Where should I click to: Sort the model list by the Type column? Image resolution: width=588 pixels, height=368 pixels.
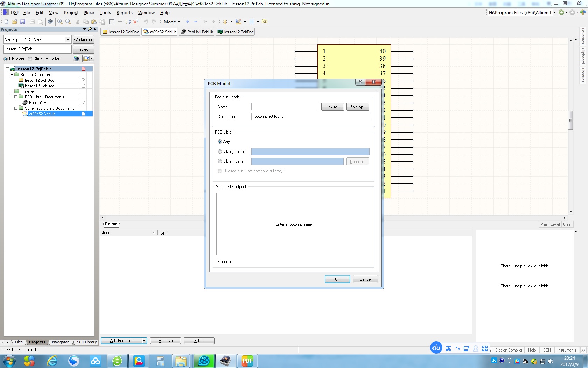pos(163,233)
